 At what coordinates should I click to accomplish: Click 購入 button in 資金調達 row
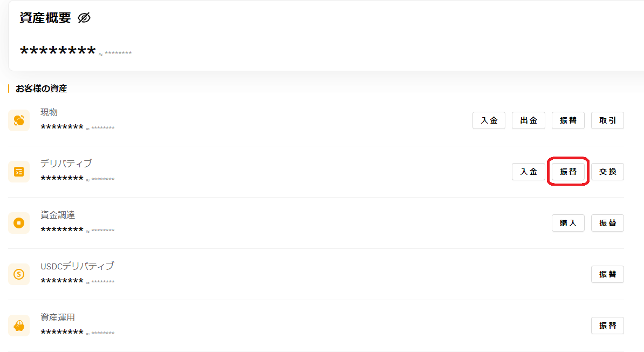[x=568, y=223]
